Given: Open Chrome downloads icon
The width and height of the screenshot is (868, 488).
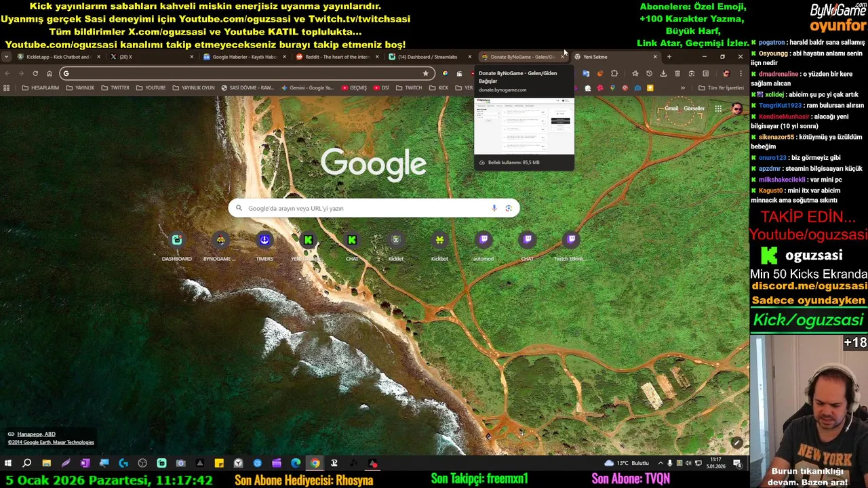Looking at the screenshot, I should tap(663, 73).
